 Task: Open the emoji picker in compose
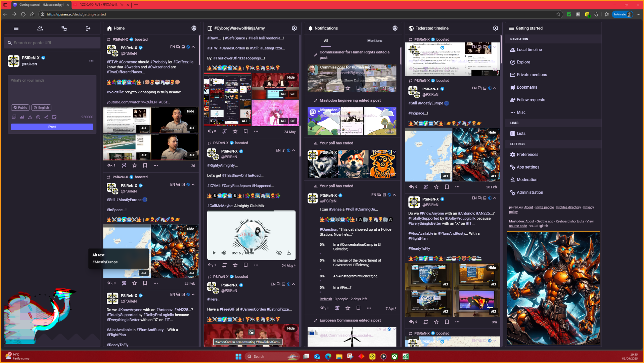pyautogui.click(x=38, y=117)
